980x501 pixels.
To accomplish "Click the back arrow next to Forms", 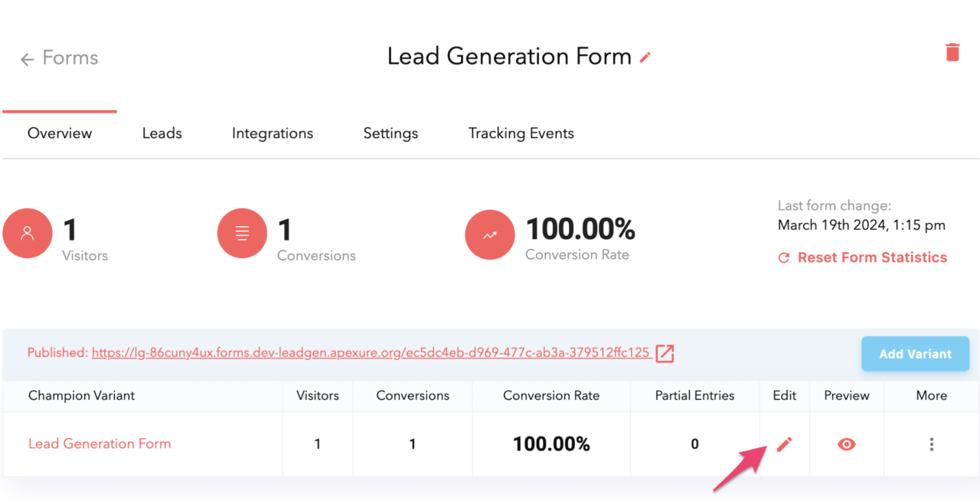I will [x=27, y=58].
